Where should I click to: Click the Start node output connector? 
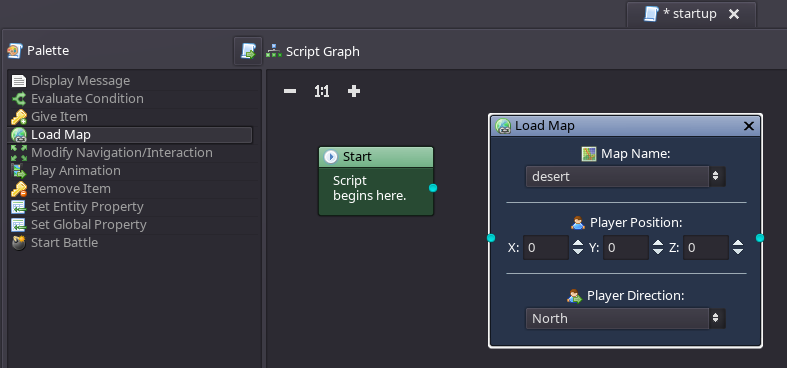(433, 188)
